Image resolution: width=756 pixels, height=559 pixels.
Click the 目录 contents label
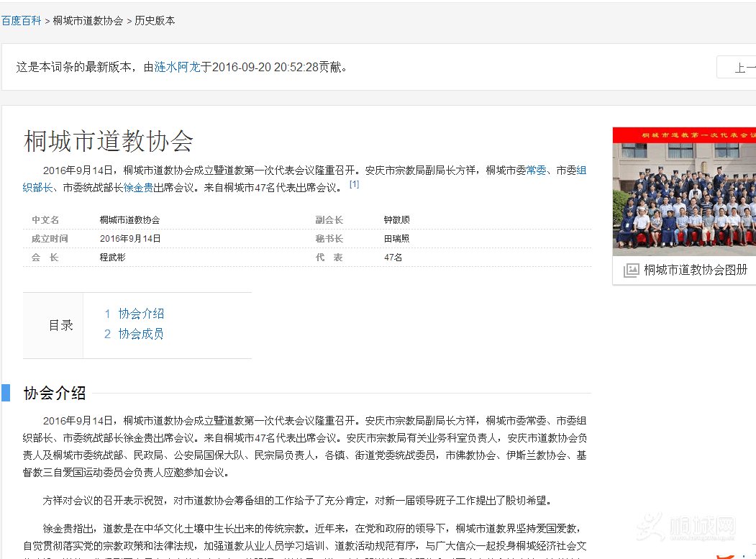coord(61,325)
